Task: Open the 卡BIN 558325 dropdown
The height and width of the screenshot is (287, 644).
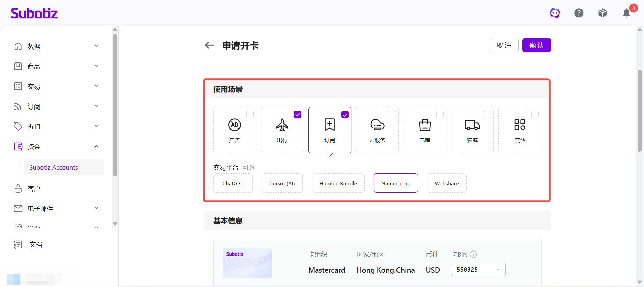Action: (478, 269)
